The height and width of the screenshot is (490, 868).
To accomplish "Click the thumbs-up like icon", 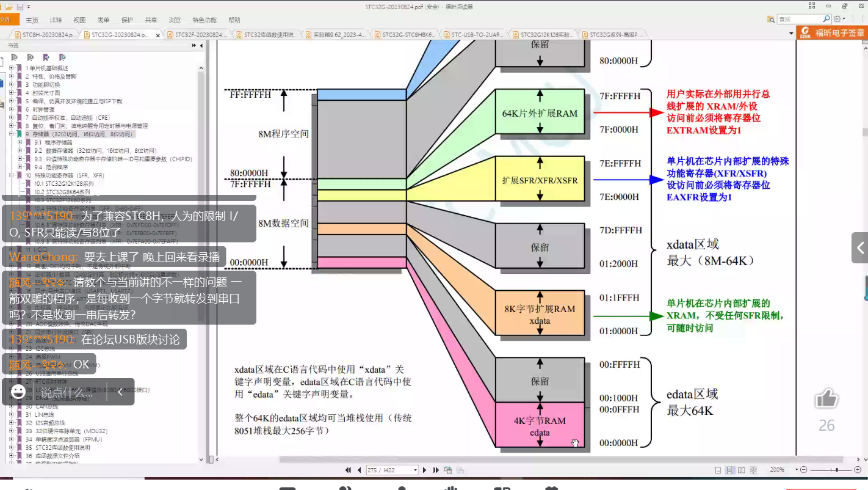I will [826, 399].
